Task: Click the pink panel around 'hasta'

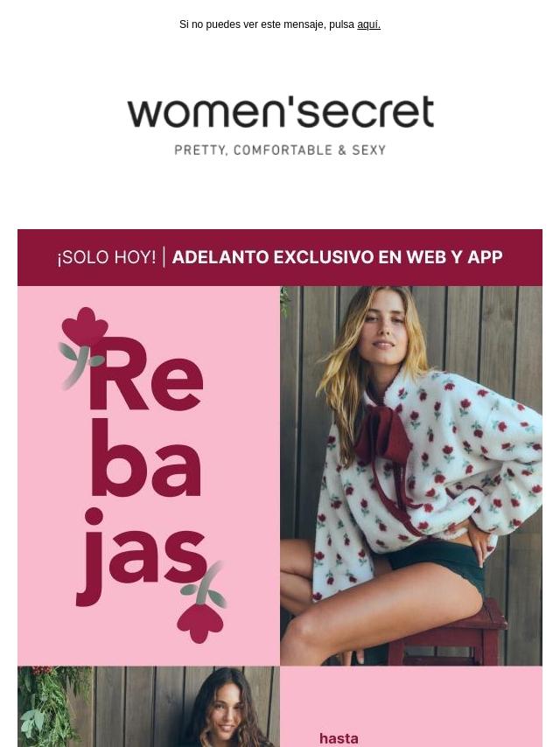Action: pos(411,707)
